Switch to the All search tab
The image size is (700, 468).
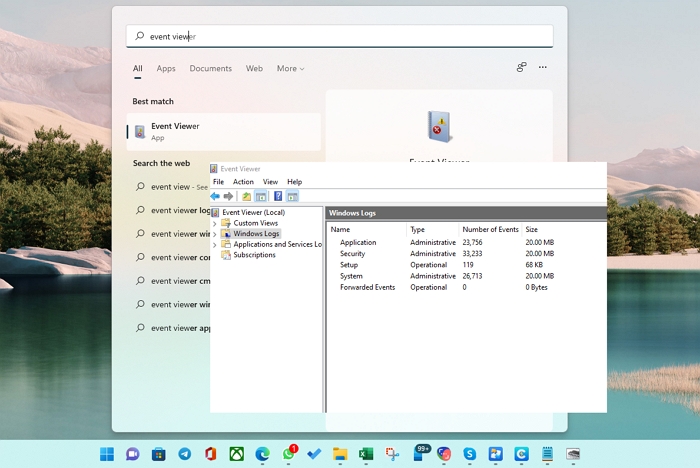pyautogui.click(x=138, y=68)
